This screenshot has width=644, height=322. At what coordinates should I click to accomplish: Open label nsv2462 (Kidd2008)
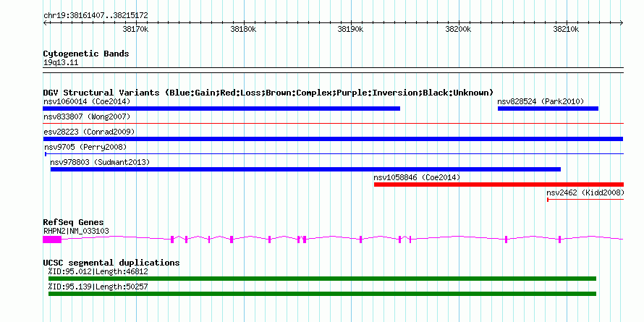click(585, 192)
